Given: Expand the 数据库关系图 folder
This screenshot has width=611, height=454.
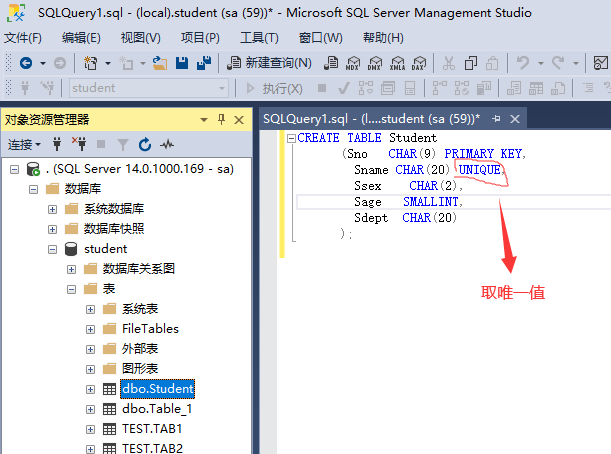Looking at the screenshot, I should [x=71, y=269].
